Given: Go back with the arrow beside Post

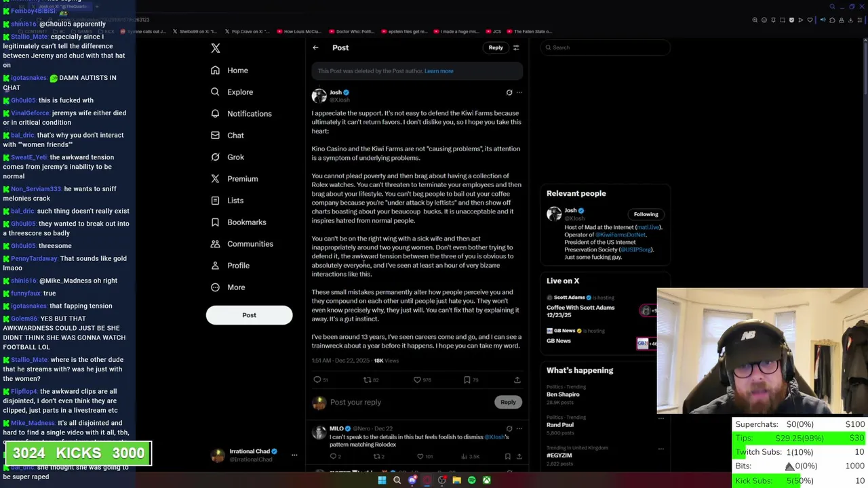Looking at the screenshot, I should point(315,47).
